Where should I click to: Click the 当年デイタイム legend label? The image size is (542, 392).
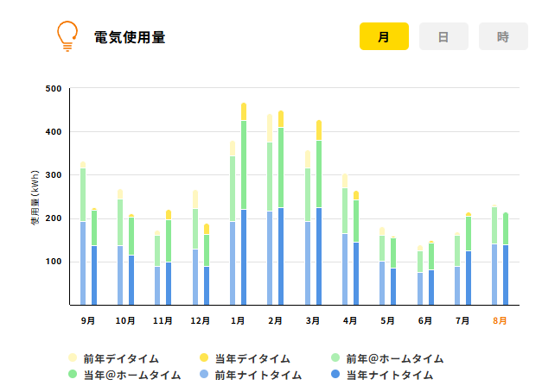point(252,359)
